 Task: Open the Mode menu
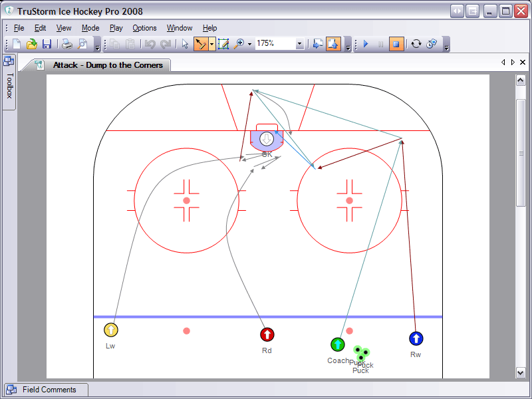pos(90,28)
